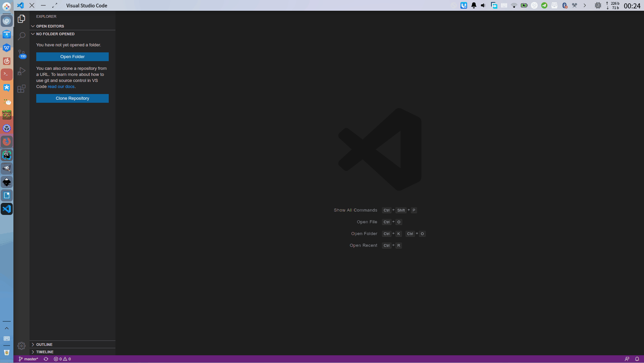The width and height of the screenshot is (644, 363).
Task: Open GIMP from the dock
Action: click(x=7, y=169)
